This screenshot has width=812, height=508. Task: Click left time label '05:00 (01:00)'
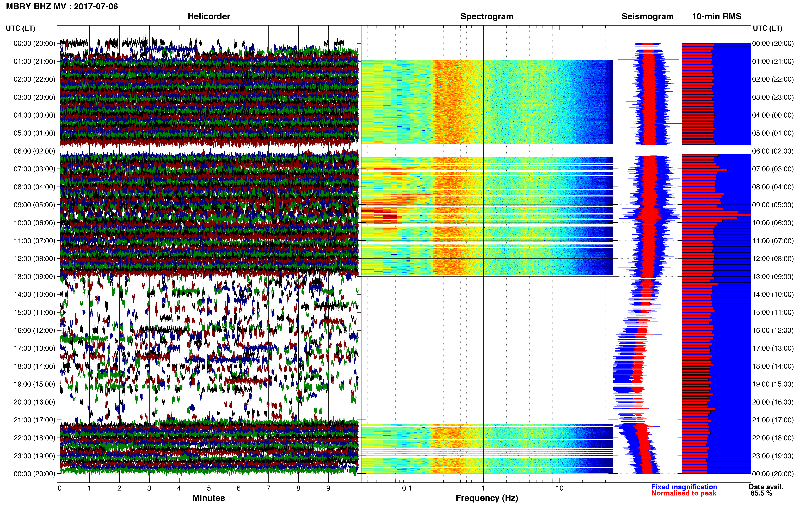pos(34,133)
